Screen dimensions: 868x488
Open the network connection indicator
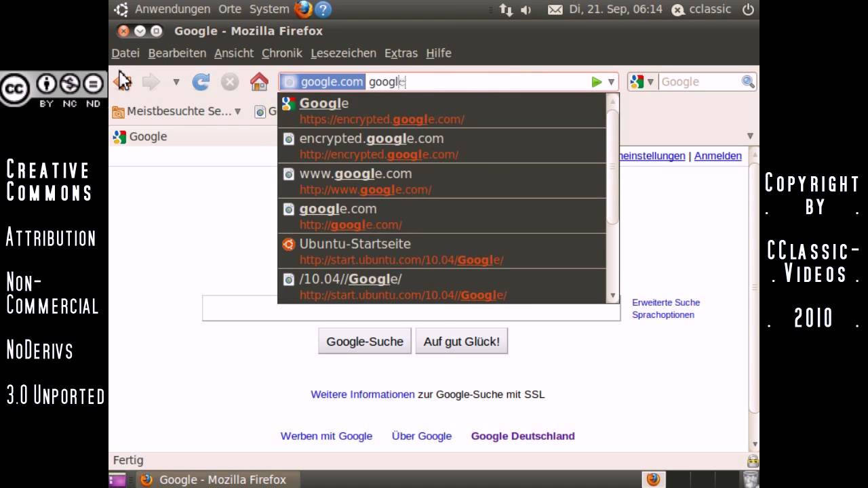click(506, 9)
